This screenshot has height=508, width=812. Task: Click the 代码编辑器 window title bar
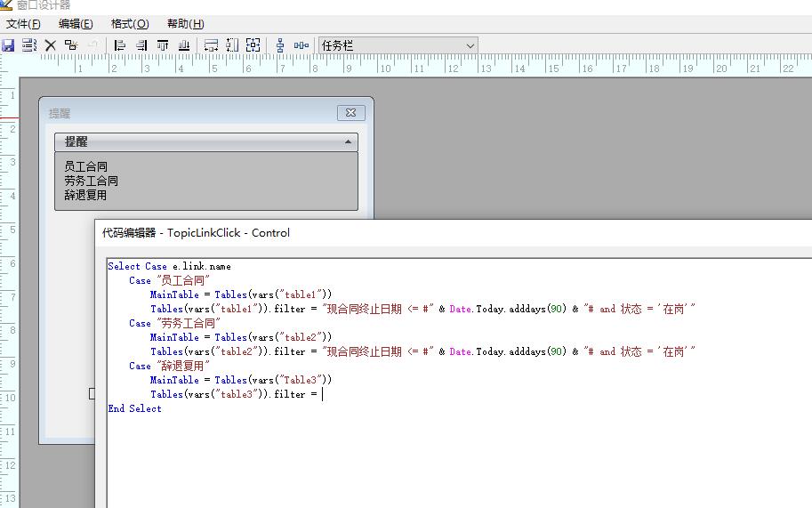454,233
